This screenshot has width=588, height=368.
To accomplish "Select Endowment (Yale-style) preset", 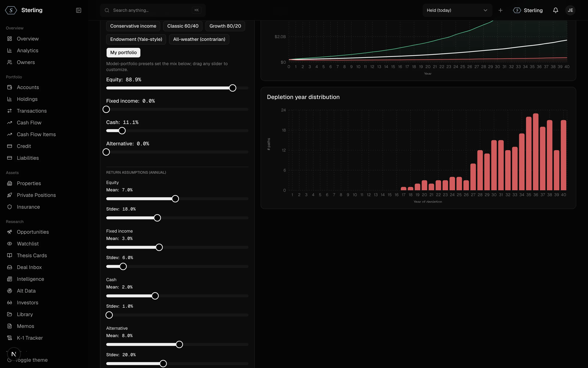I will coord(136,39).
